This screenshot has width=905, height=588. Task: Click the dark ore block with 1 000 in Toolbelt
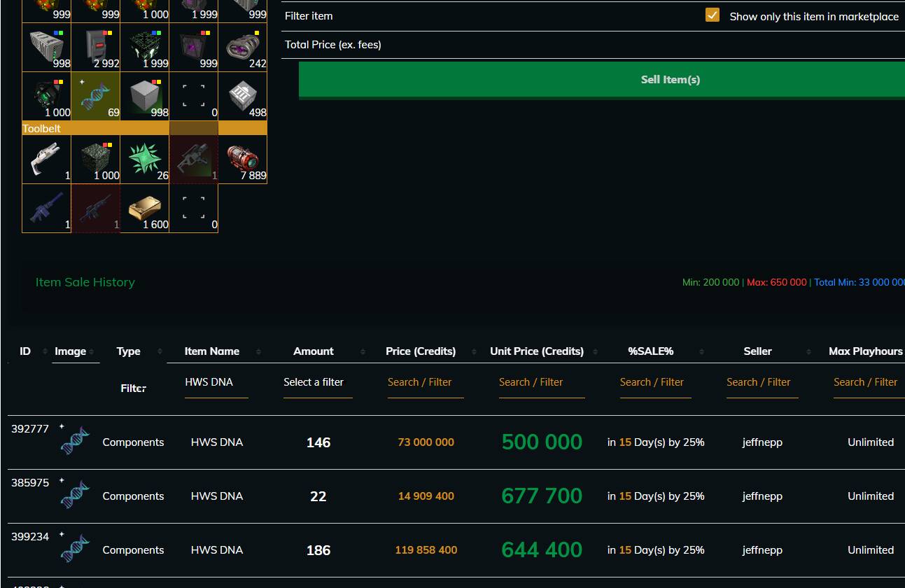(x=95, y=159)
